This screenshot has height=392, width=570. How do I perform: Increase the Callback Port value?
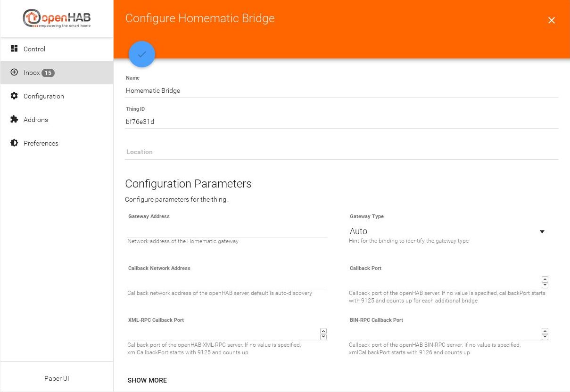[x=545, y=279]
